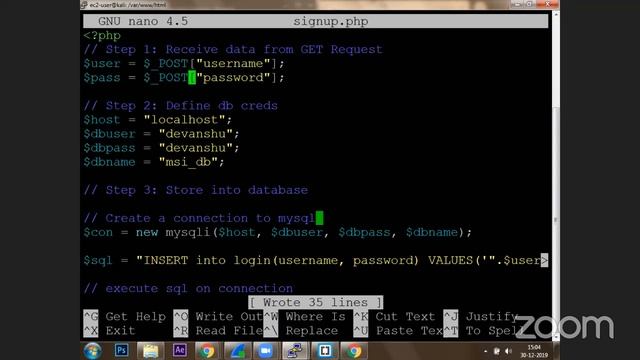Click the Step 2 Define db creds comment
The height and width of the screenshot is (360, 640).
tap(180, 106)
